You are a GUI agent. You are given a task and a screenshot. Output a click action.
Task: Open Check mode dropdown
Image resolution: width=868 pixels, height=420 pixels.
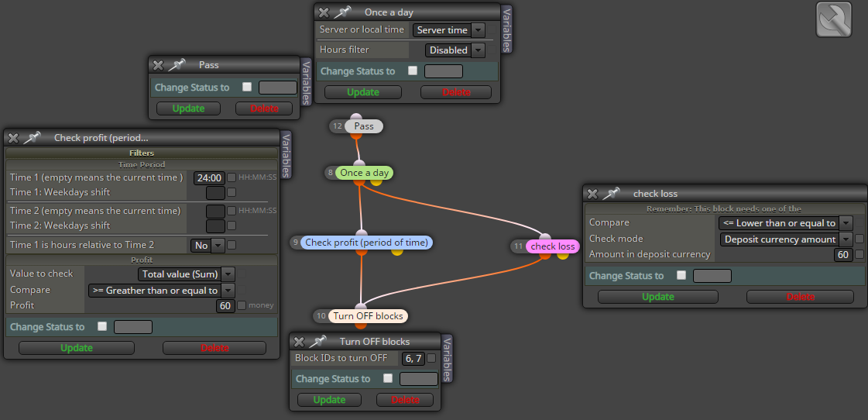786,239
